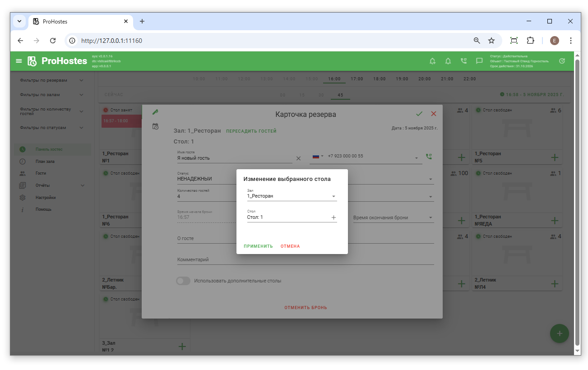Click the plus icon in the Стол field
The height and width of the screenshot is (370, 588).
334,217
